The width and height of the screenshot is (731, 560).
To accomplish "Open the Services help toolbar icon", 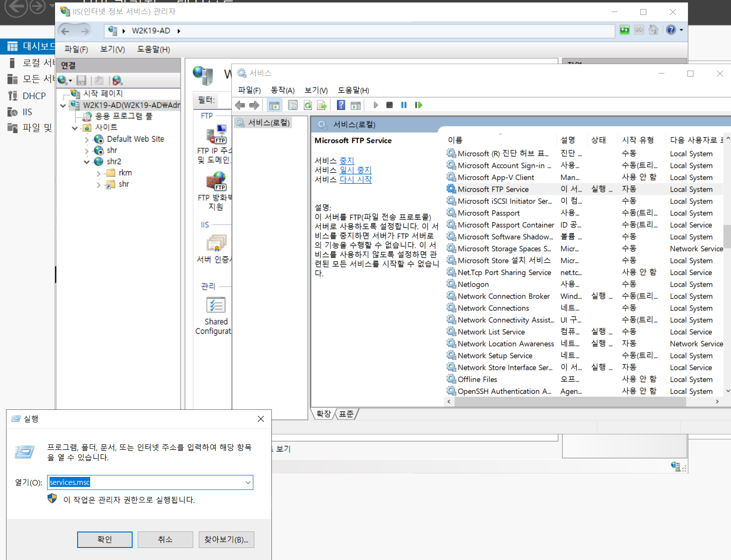I will [x=341, y=105].
